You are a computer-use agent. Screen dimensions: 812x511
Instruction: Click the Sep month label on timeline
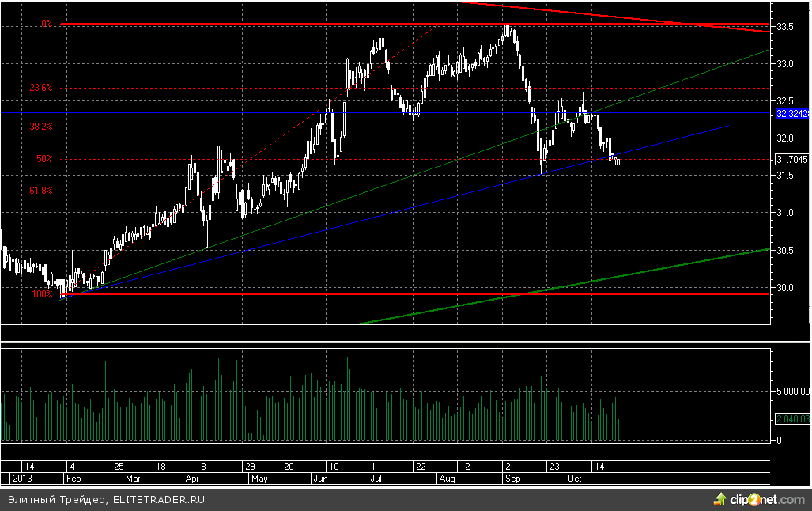point(512,479)
